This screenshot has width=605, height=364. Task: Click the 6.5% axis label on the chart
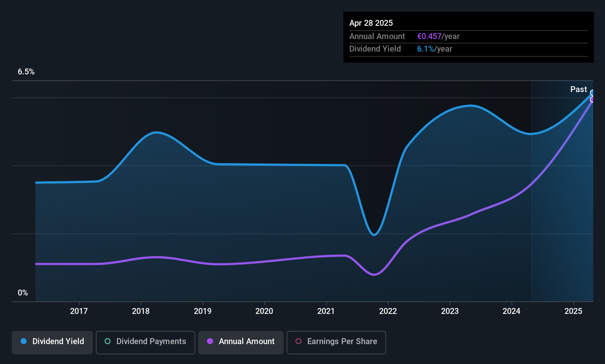point(26,72)
